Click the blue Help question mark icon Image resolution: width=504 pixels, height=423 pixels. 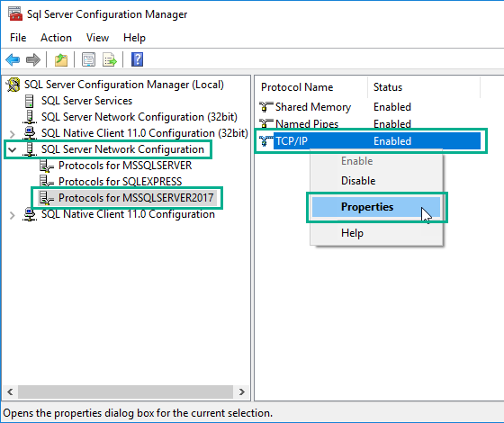pos(137,59)
